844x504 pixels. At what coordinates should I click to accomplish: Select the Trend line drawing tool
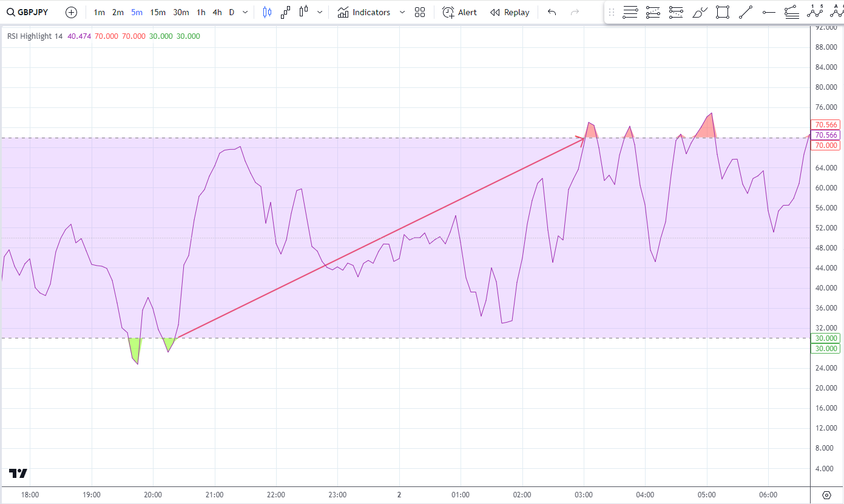[x=746, y=12]
